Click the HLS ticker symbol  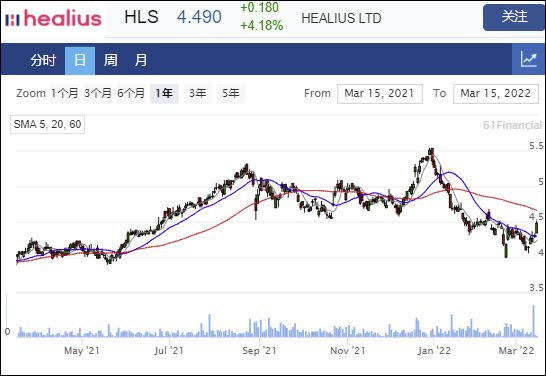(141, 17)
